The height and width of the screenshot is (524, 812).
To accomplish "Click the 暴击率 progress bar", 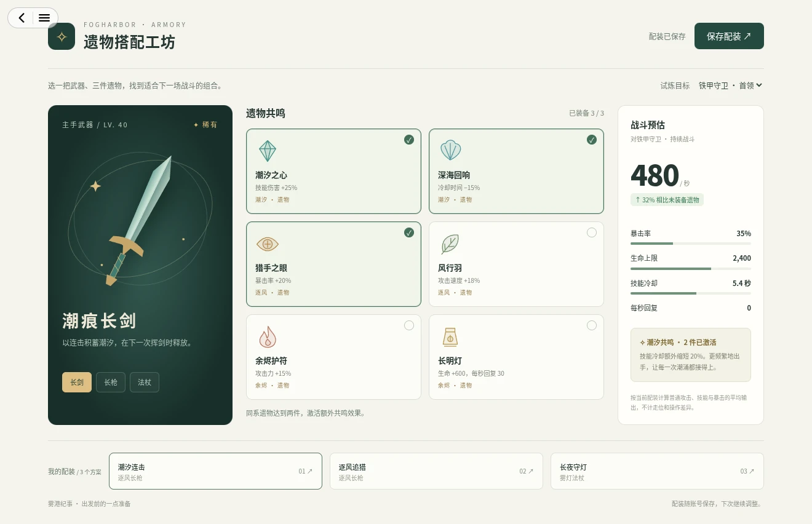I will point(691,244).
